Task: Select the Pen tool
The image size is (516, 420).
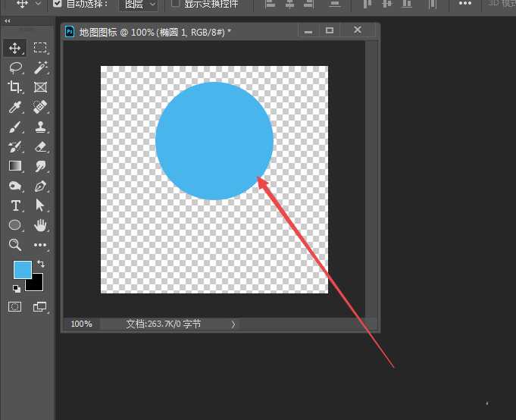Action: point(40,186)
